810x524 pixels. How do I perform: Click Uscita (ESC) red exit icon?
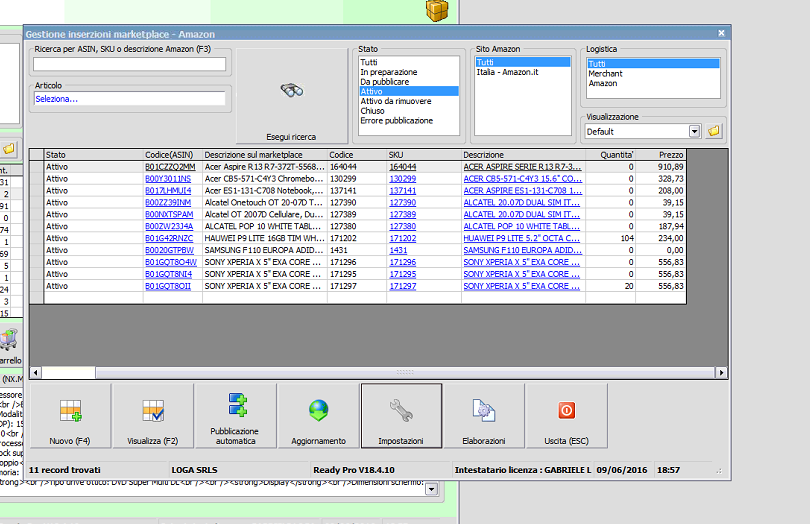point(566,417)
